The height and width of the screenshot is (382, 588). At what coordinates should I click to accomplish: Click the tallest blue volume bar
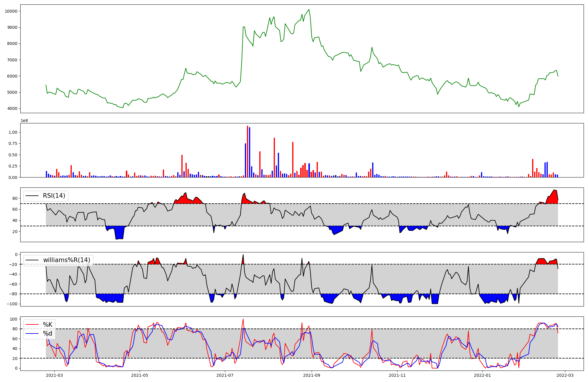pyautogui.click(x=250, y=152)
